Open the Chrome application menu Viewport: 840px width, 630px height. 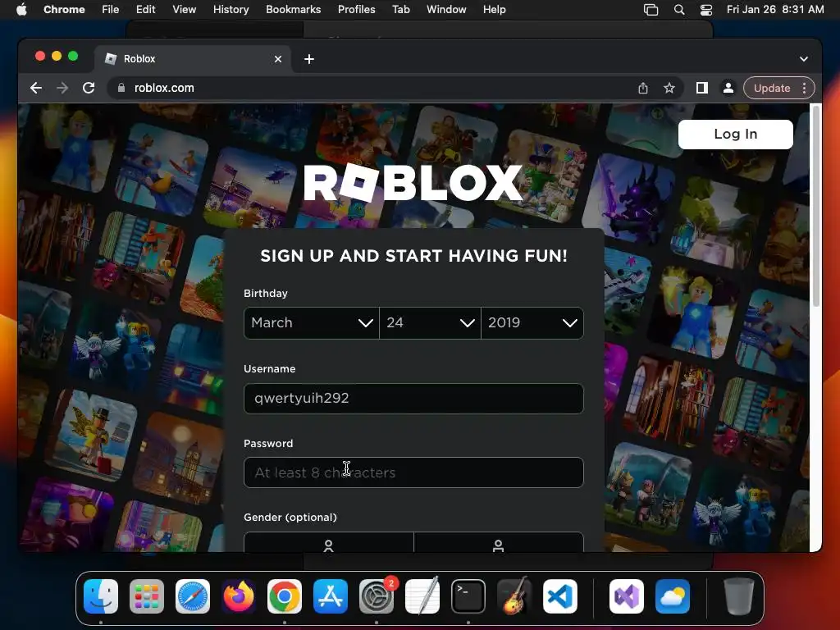[64, 10]
